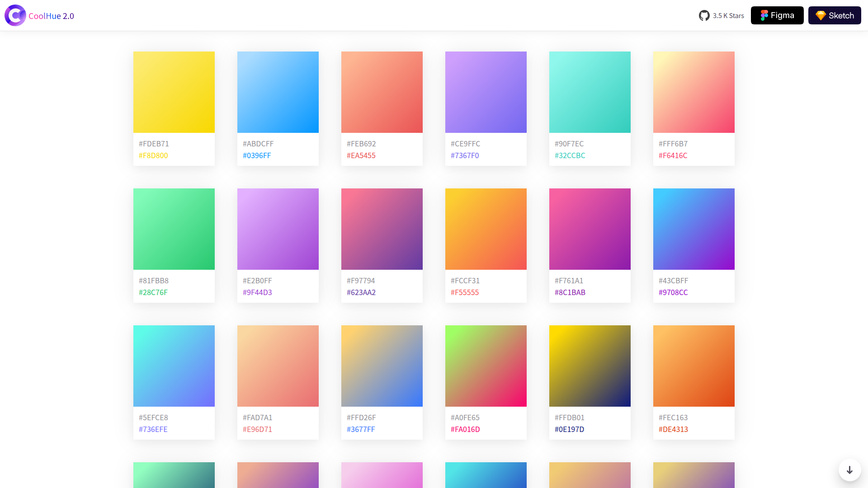
Task: Select the green #81FBB8 gradient swatch
Action: (x=174, y=229)
